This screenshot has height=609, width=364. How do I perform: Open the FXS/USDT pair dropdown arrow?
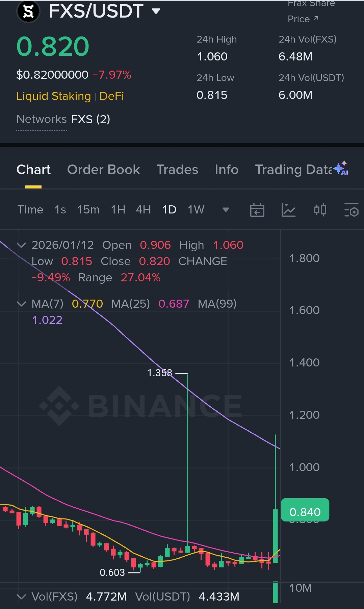[156, 11]
